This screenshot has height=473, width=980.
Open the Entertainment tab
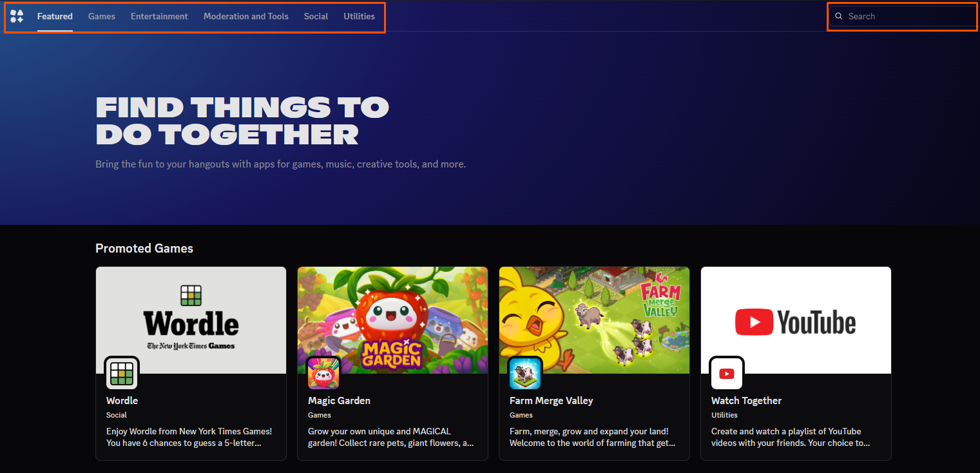click(159, 16)
